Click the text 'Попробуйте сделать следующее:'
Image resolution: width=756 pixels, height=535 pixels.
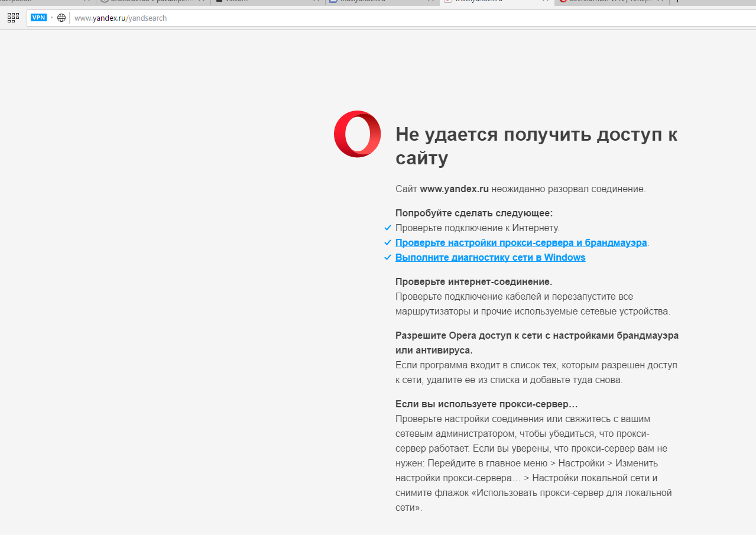pos(474,213)
